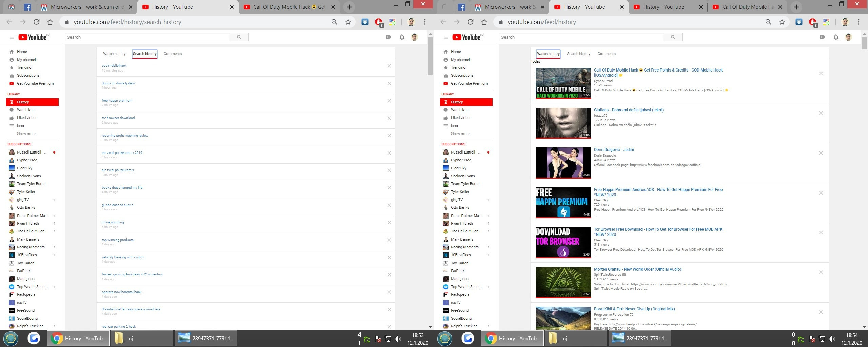Open 'recurring profit machine review' search query

pos(125,136)
